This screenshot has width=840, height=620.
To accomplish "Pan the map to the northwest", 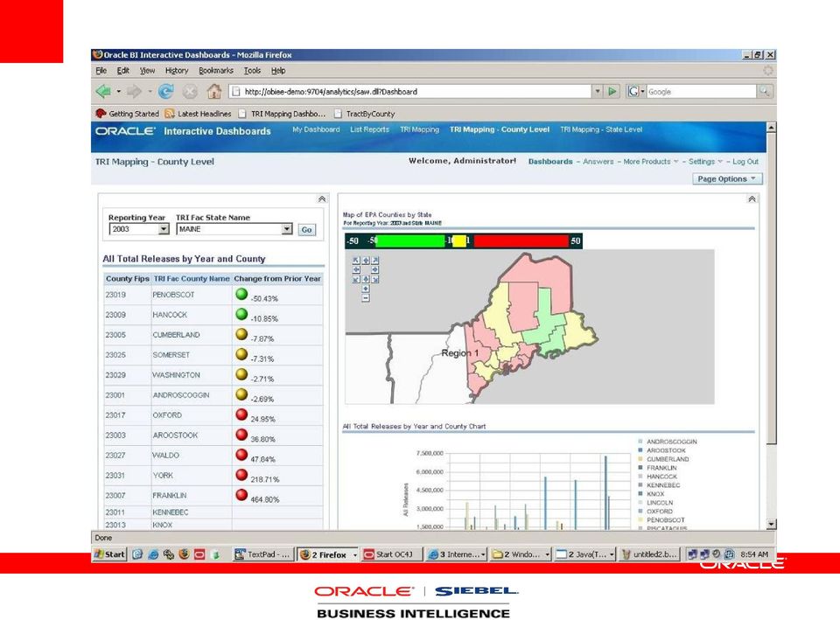I will tap(356, 261).
